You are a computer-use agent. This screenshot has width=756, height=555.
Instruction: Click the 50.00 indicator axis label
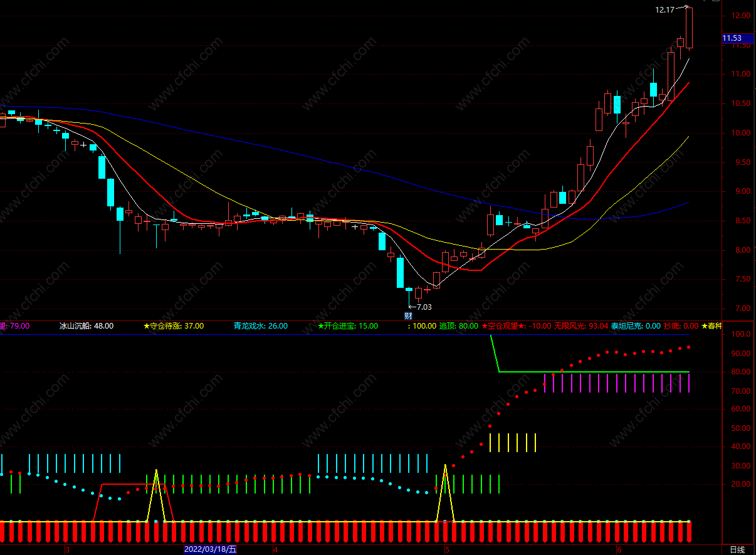pyautogui.click(x=741, y=428)
